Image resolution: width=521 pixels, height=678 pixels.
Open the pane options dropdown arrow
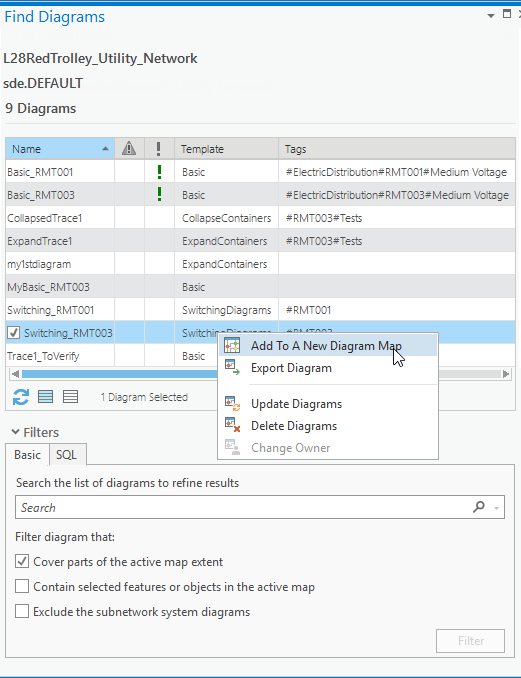[491, 16]
